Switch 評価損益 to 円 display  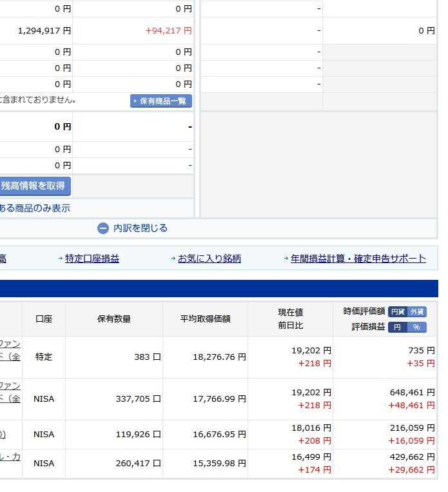398,328
